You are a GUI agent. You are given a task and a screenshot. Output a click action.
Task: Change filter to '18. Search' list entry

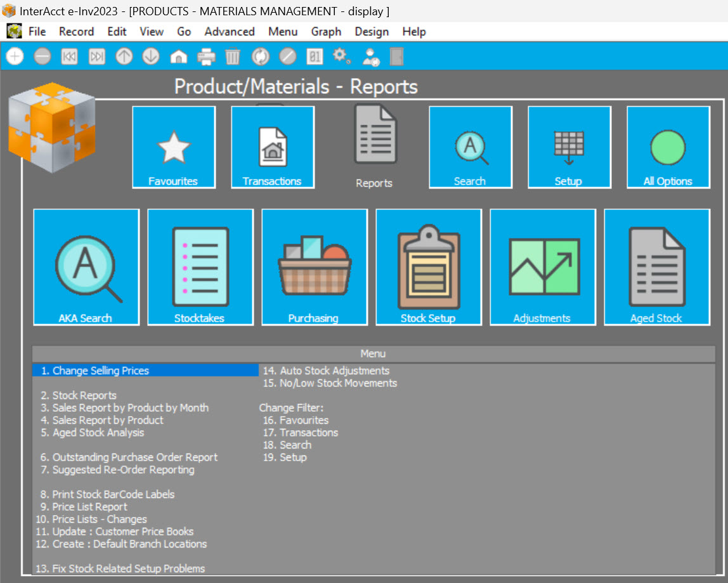(x=287, y=445)
